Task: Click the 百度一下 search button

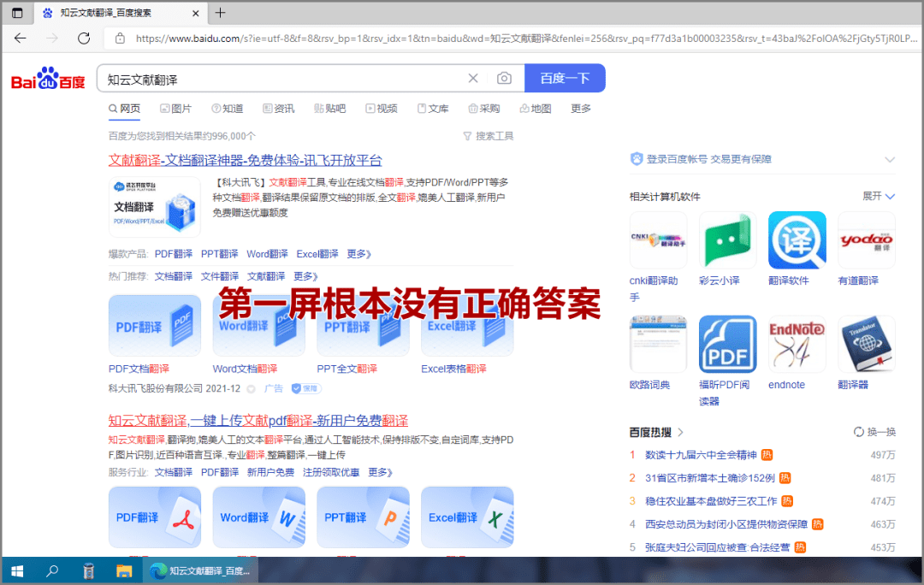Action: click(x=565, y=79)
